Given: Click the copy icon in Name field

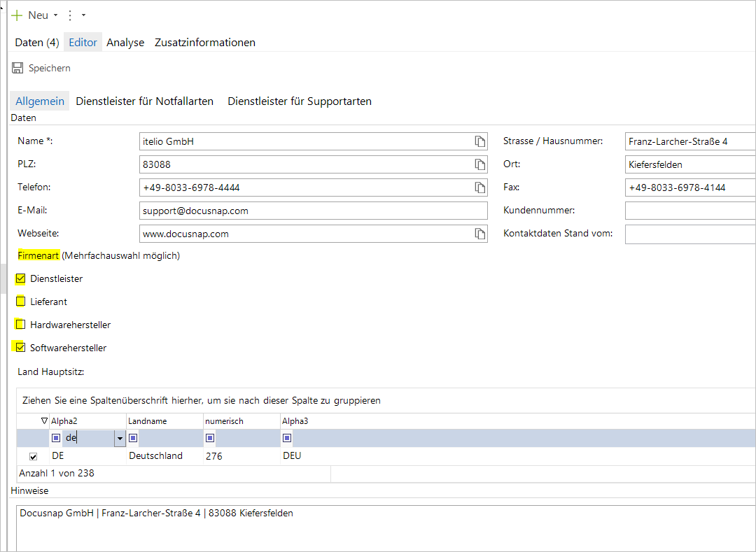Looking at the screenshot, I should (x=479, y=141).
